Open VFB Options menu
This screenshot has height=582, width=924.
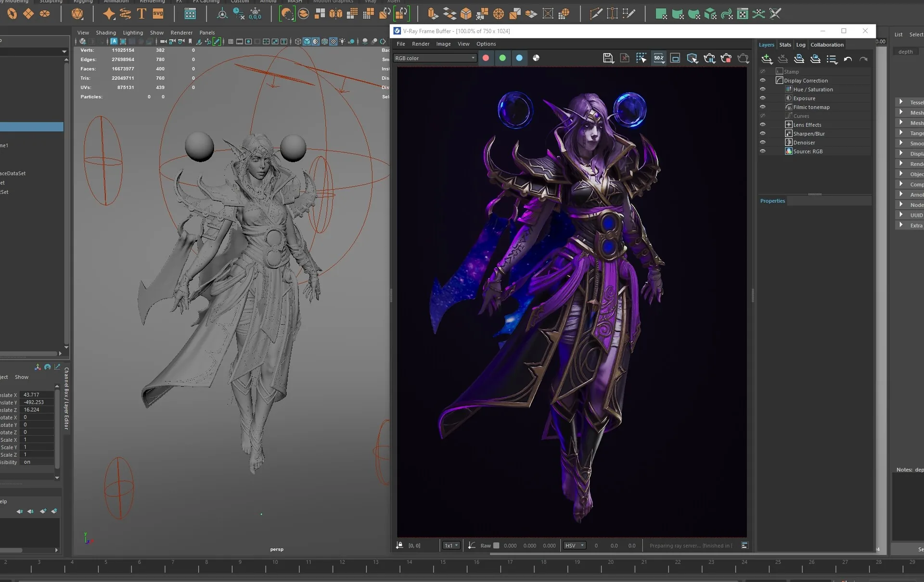[x=486, y=44]
